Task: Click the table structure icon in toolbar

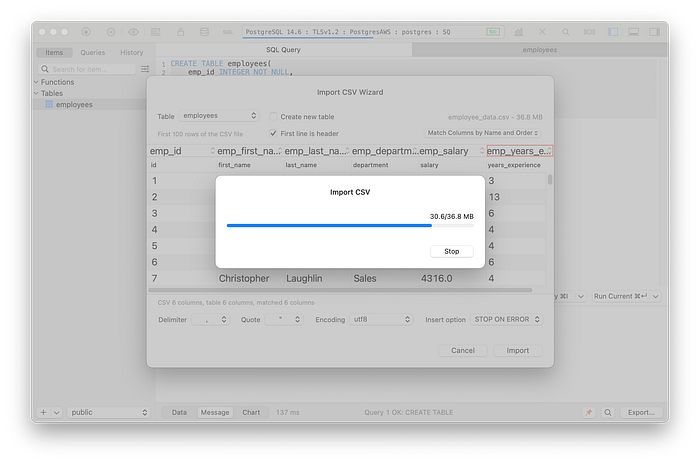Action: (x=156, y=32)
